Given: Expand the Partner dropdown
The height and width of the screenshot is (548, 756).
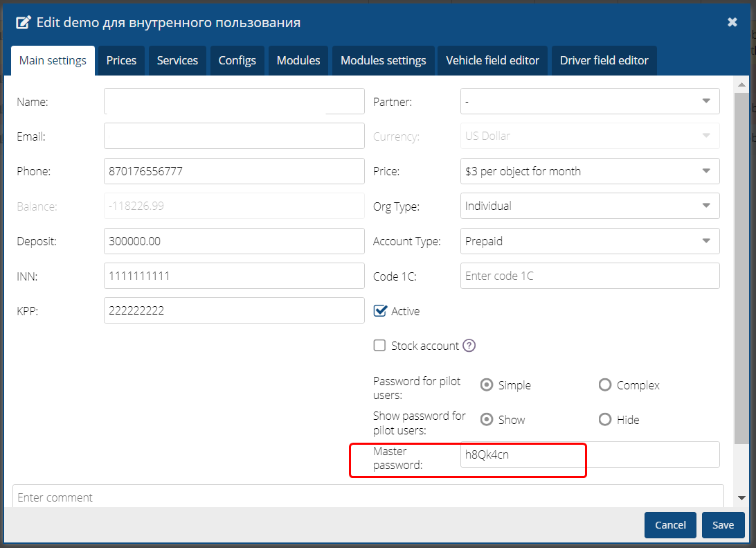Looking at the screenshot, I should click(x=589, y=101).
